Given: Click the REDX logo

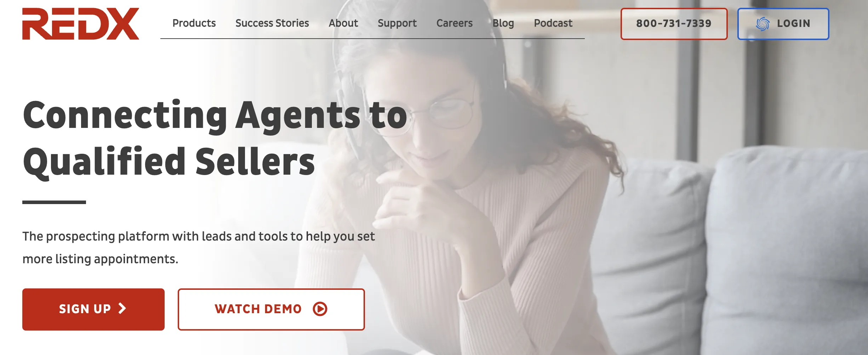Looking at the screenshot, I should pos(81,24).
